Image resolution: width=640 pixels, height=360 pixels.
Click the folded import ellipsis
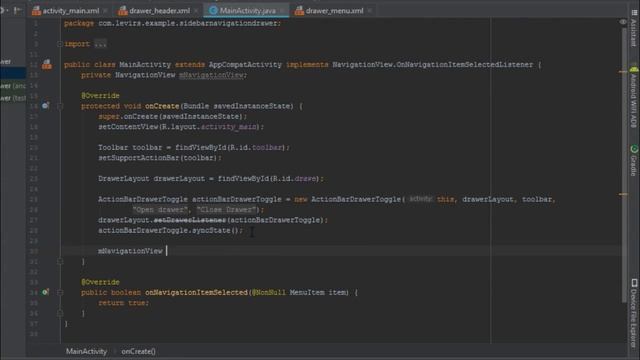point(100,44)
